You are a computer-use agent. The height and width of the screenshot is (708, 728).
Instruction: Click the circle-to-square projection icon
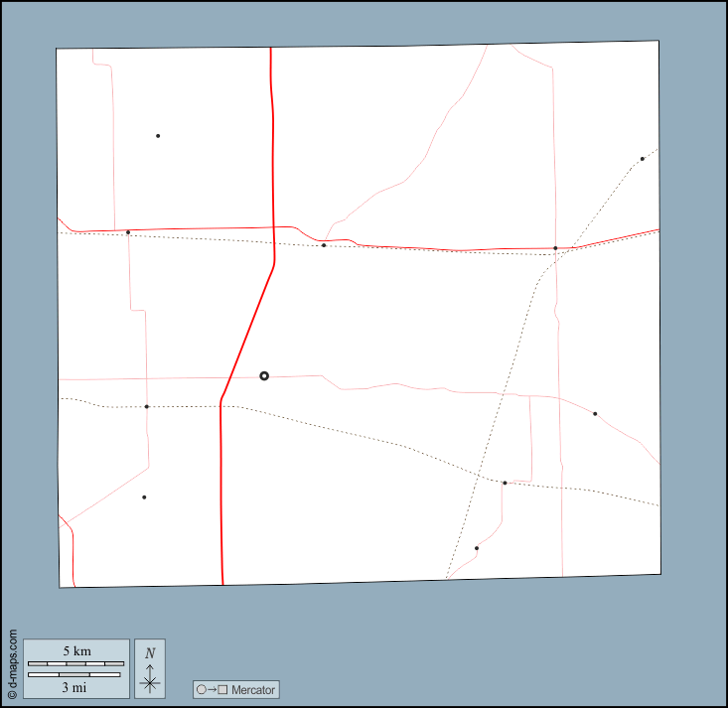click(x=212, y=689)
